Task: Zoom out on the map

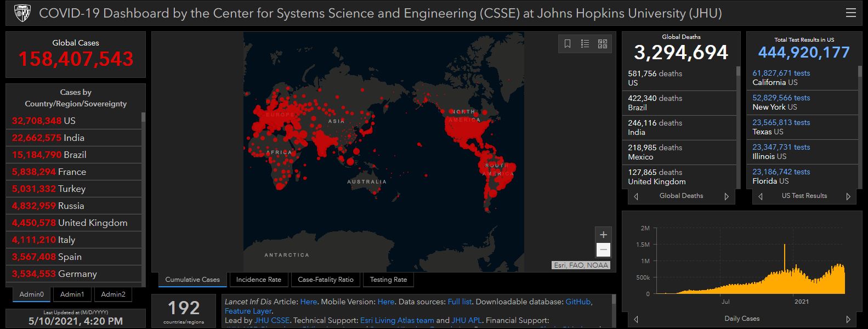Action: click(x=603, y=250)
